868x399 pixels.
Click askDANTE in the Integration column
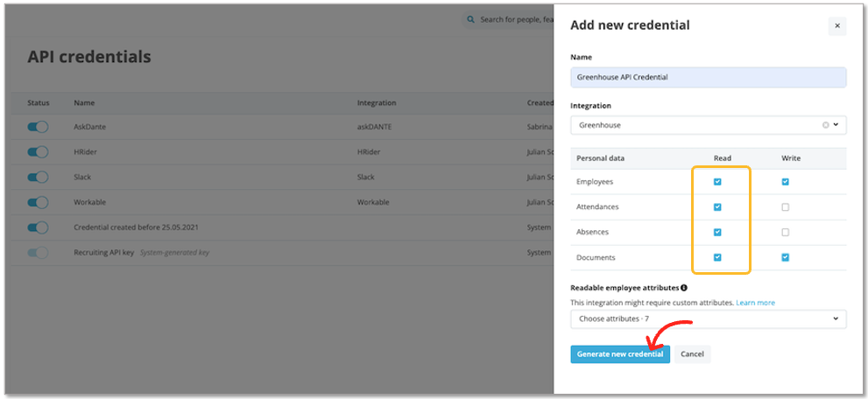pos(372,127)
